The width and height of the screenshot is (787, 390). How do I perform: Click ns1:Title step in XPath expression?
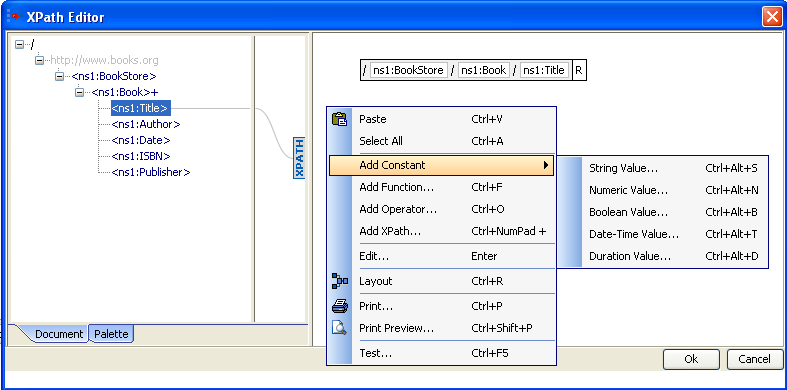coord(544,70)
